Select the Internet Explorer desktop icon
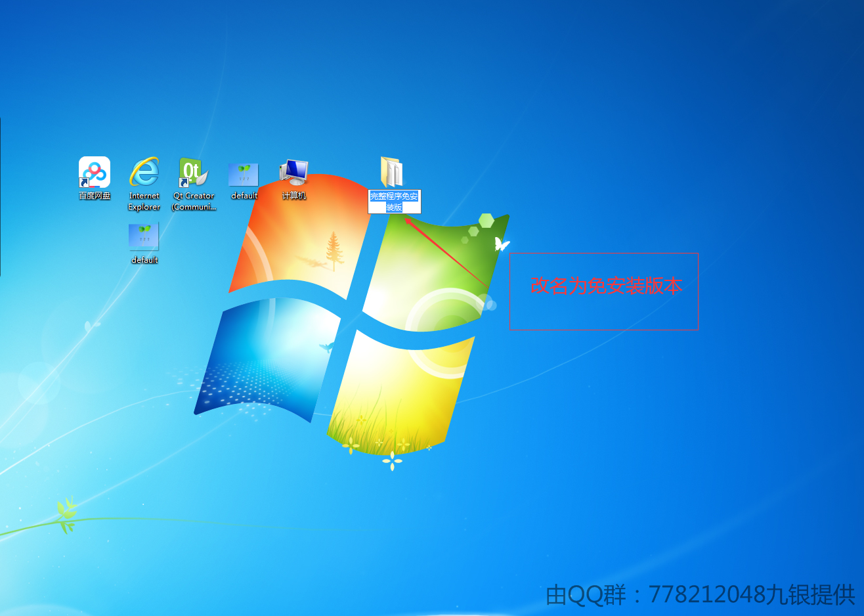 [144, 173]
